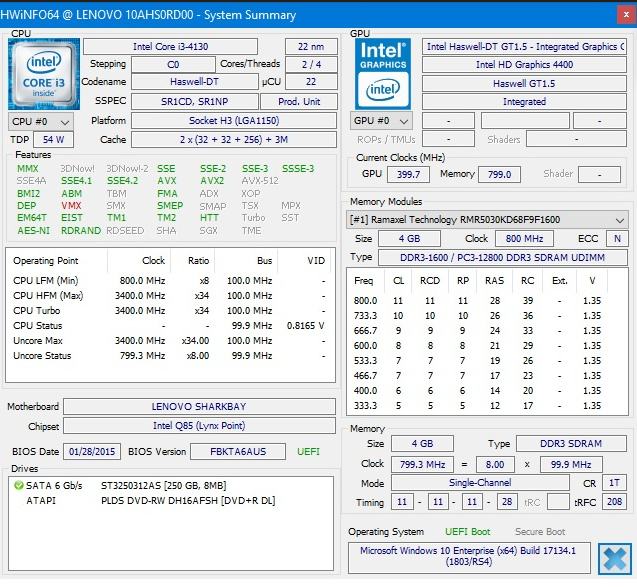The image size is (637, 587).
Task: Click the RAS column header in timings table
Action: pyautogui.click(x=494, y=281)
